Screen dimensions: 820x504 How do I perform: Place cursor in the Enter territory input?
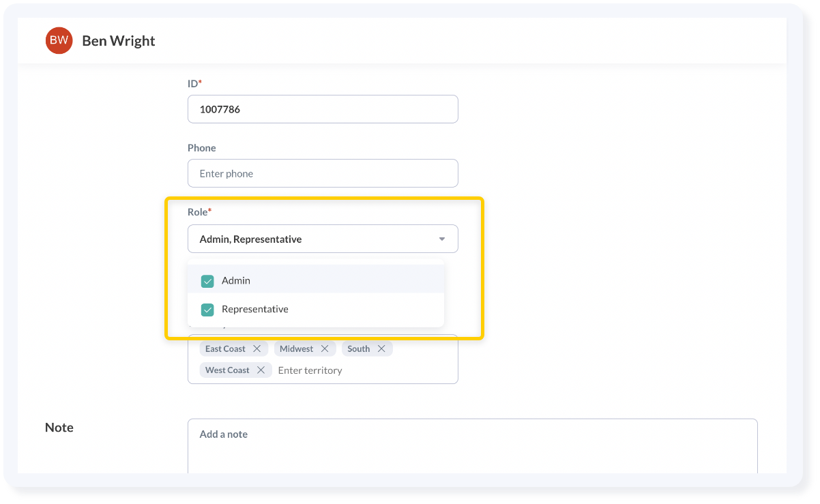pos(310,370)
